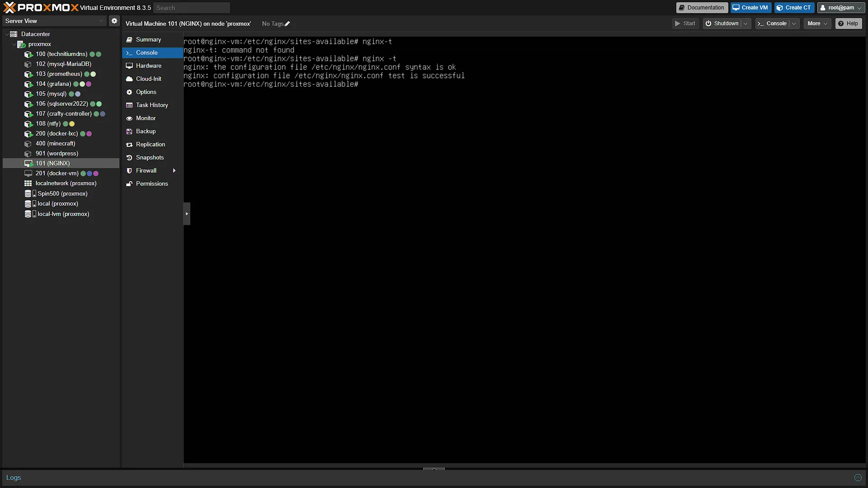Select localnetwork (proxmox) item
Image resolution: width=868 pixels, height=488 pixels.
coord(61,183)
